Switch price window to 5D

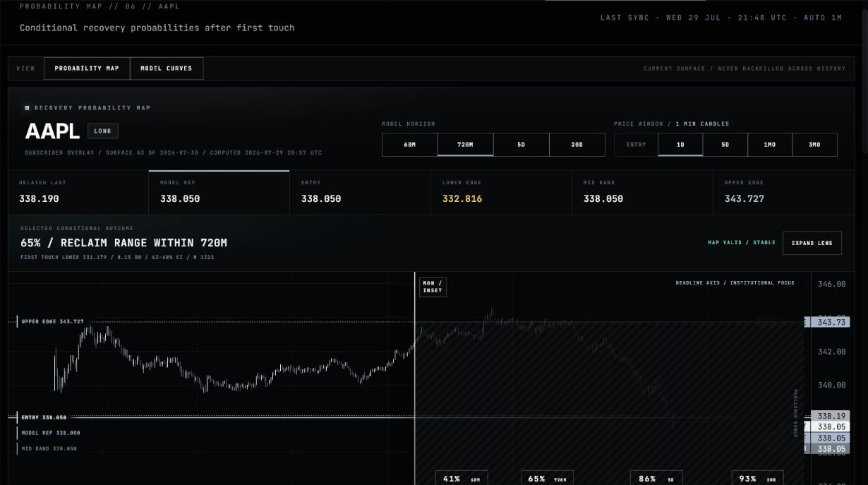click(x=725, y=145)
